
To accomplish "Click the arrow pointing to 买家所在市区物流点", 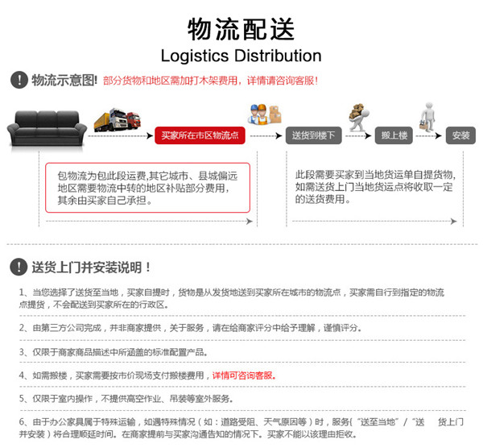I will click(121, 135).
